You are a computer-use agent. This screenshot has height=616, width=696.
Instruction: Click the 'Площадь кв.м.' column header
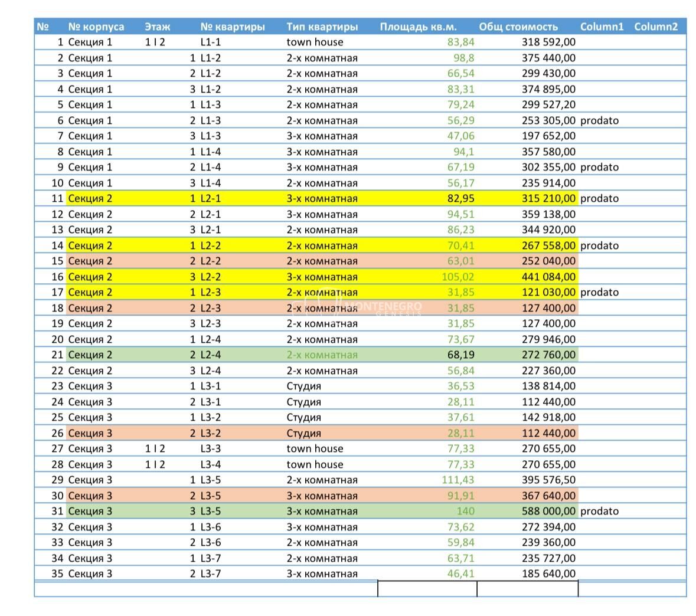coord(418,27)
